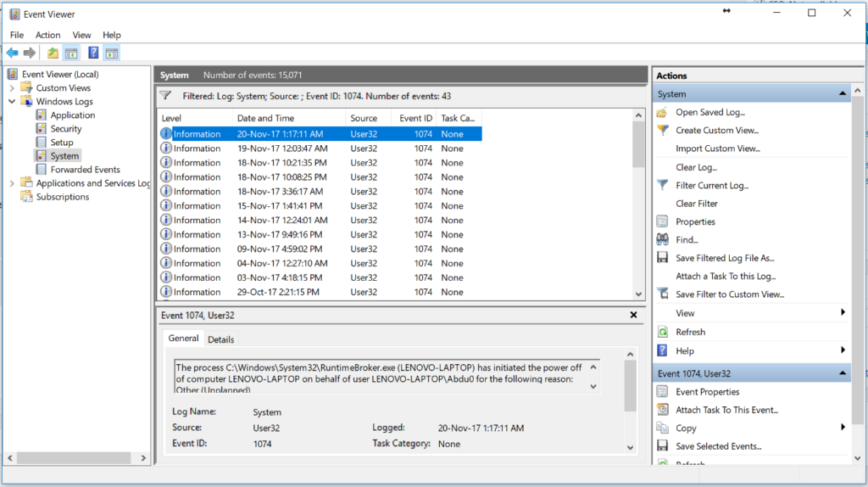Select the Security log in tree
The width and height of the screenshot is (868, 487).
coord(66,129)
